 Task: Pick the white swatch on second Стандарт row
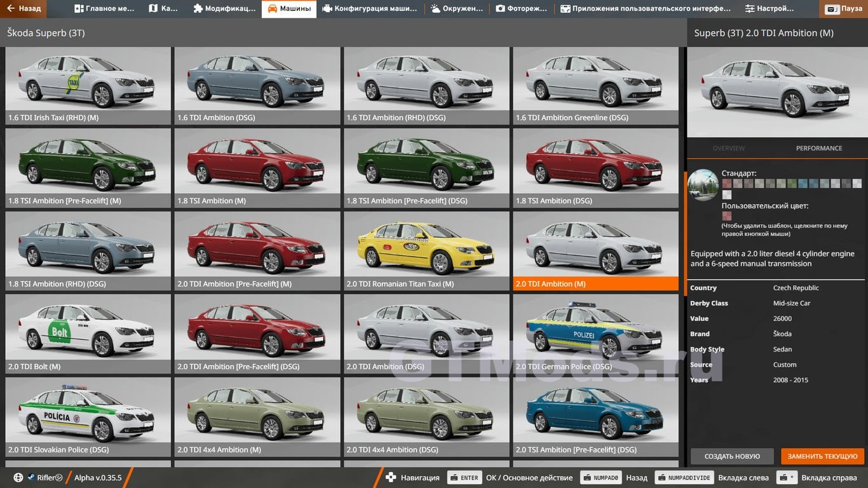(727, 194)
